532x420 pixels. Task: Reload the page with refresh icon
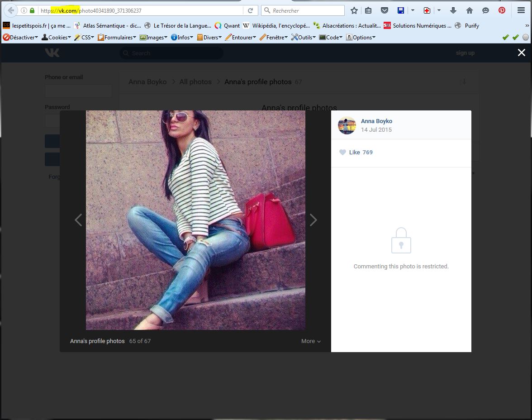point(250,10)
